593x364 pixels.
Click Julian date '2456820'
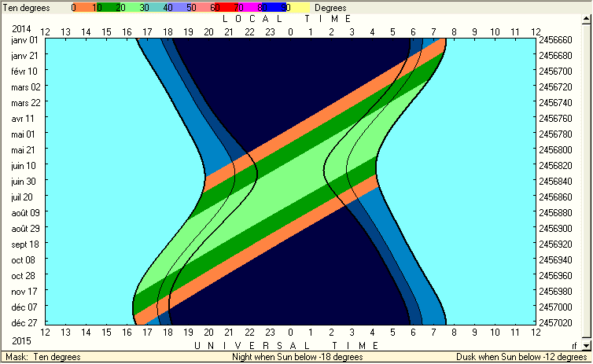point(555,166)
